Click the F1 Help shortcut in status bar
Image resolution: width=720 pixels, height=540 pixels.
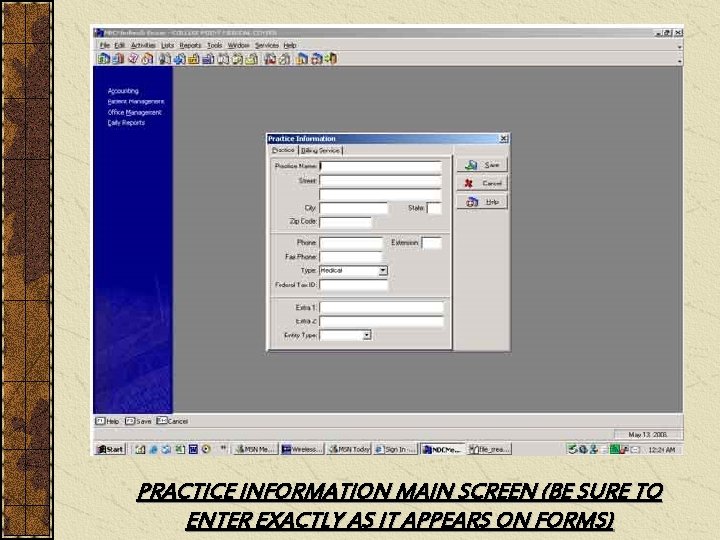click(x=107, y=421)
